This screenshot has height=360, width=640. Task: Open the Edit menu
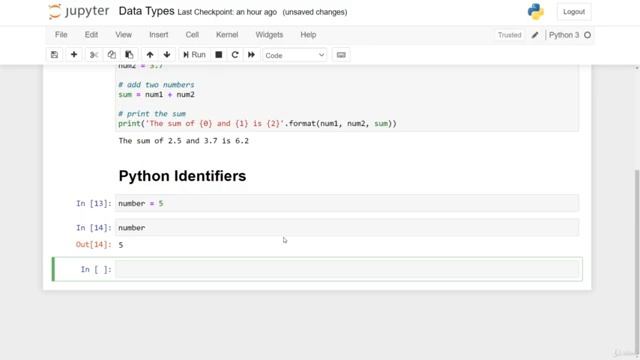pos(91,35)
